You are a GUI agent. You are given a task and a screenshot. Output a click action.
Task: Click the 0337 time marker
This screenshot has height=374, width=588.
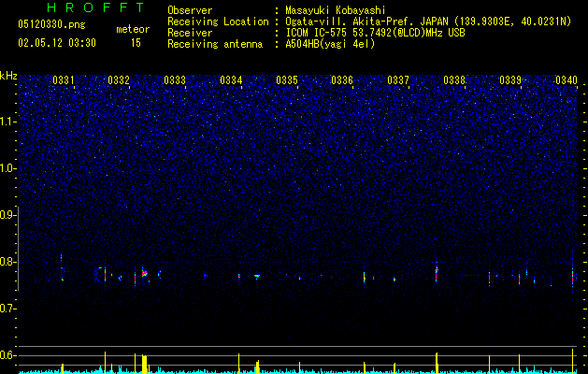tap(398, 80)
